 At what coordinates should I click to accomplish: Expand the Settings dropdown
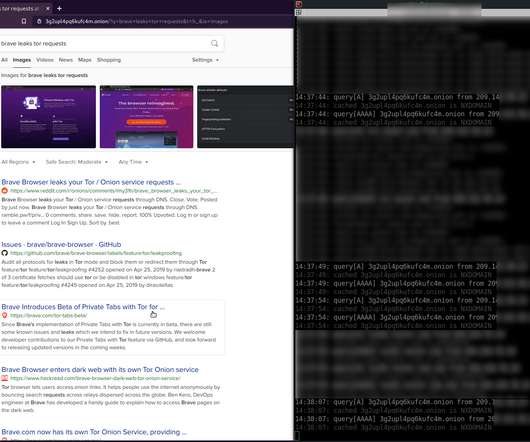click(x=205, y=60)
